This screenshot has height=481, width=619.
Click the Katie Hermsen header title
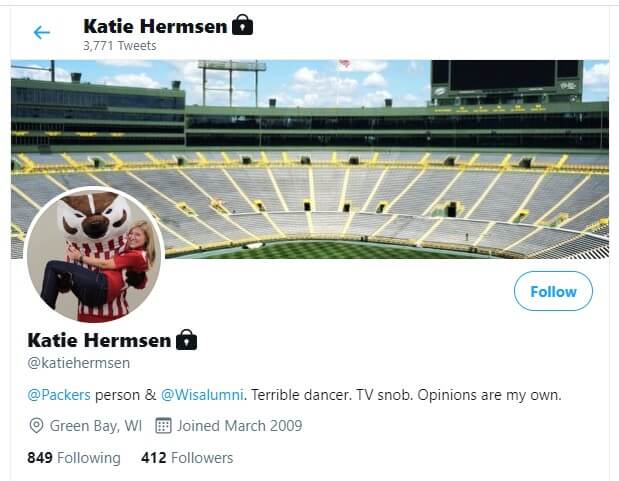(x=153, y=25)
